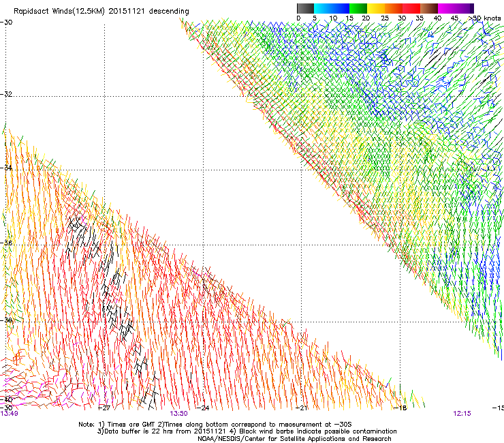Viewport: 504px width, 443px height.
Task: Click the Rapidscat Winds 20151121 descending title
Action: (101, 12)
